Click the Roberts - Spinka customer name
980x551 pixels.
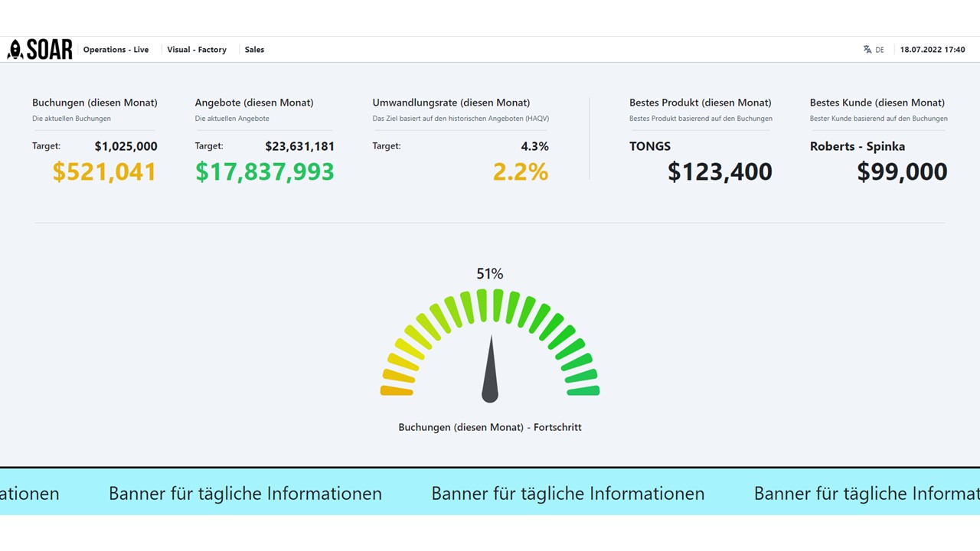857,146
